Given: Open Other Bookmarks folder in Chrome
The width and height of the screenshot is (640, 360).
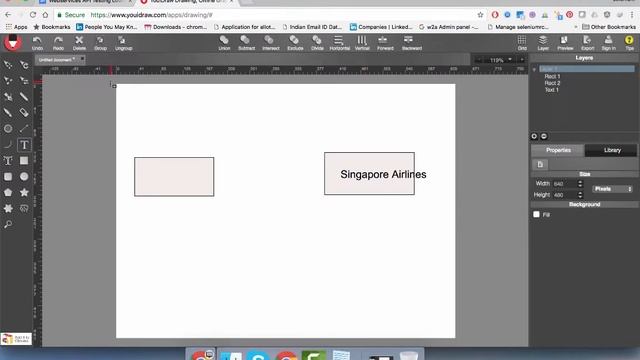Looking at the screenshot, I should (x=609, y=27).
